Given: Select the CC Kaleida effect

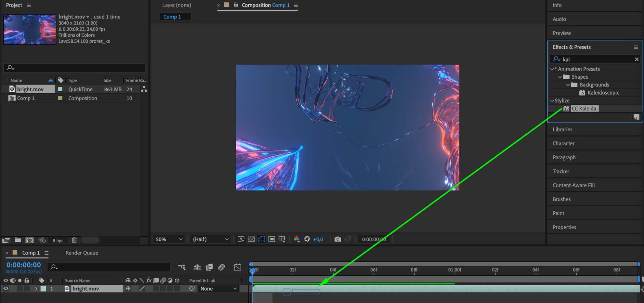Looking at the screenshot, I should (584, 109).
